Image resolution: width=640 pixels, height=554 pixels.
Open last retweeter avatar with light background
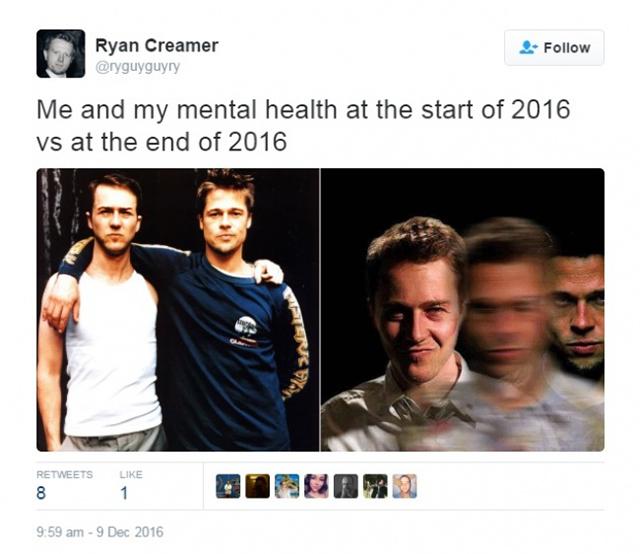[404, 486]
